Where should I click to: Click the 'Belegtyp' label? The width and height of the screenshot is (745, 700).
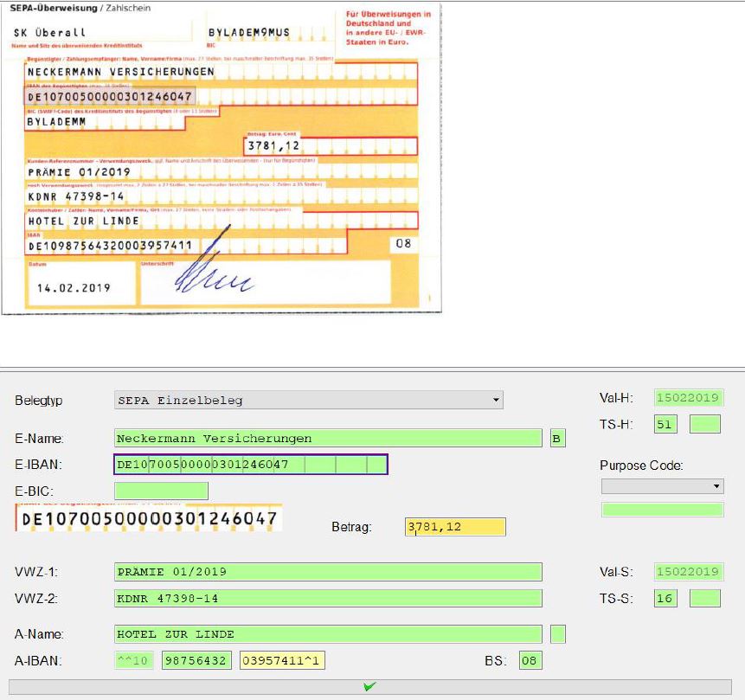[38, 400]
